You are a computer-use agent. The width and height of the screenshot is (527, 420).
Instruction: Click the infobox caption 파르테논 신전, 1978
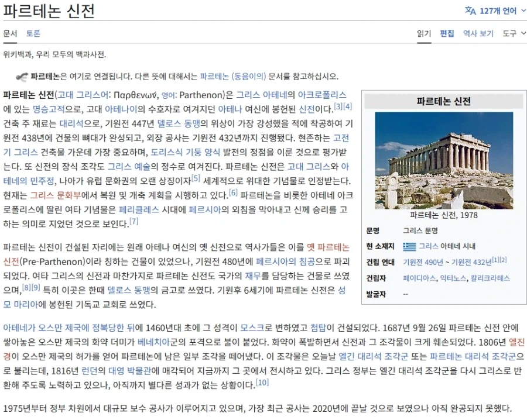tap(444, 215)
